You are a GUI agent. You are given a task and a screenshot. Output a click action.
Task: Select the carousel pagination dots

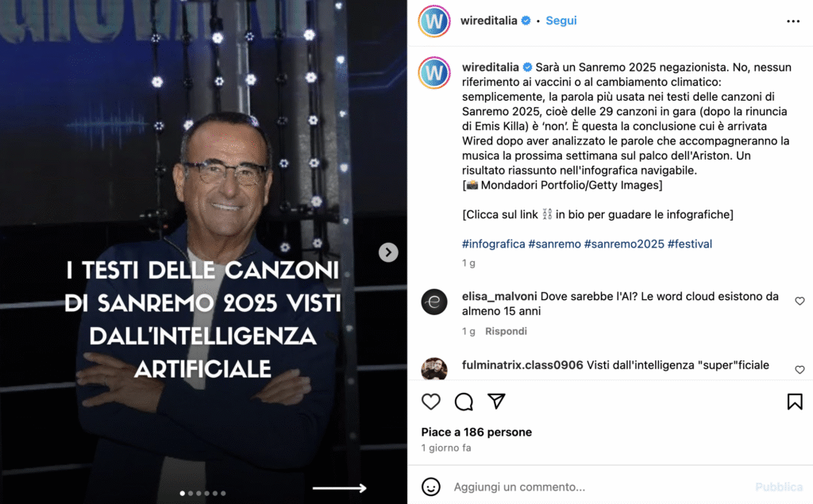click(x=202, y=493)
